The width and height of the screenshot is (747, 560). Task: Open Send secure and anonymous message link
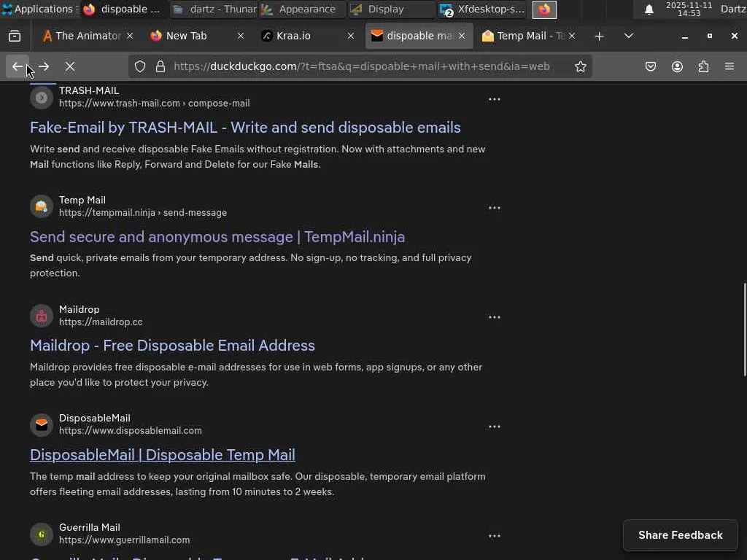217,237
